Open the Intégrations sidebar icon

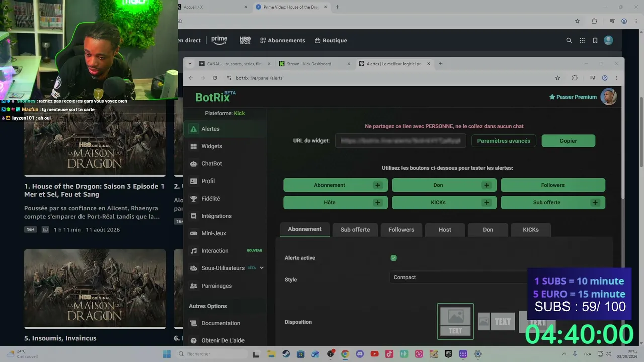[193, 216]
